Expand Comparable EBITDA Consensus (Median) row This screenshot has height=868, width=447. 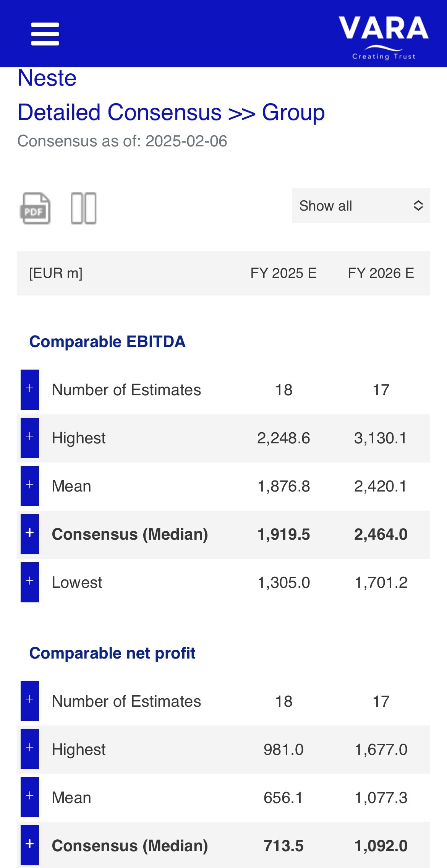tap(30, 534)
